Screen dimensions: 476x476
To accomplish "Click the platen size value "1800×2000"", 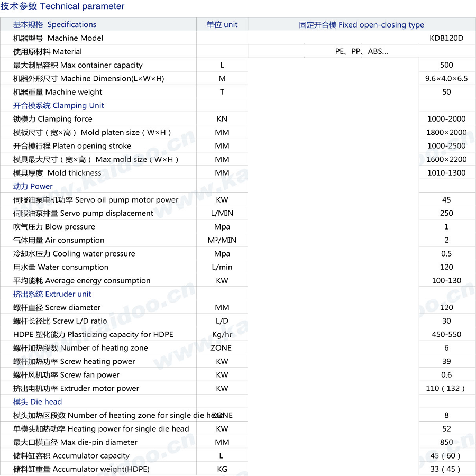I will 446,132.
